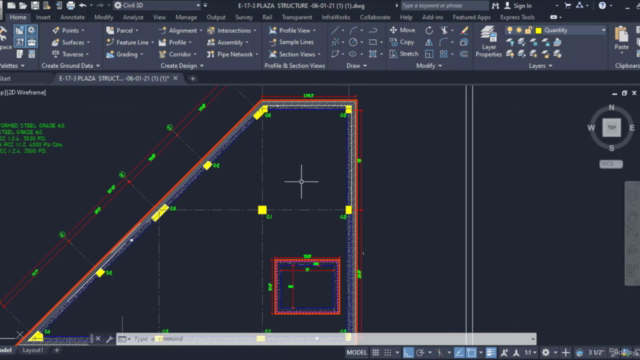
Task: Open Layer Properties manager
Action: click(489, 42)
